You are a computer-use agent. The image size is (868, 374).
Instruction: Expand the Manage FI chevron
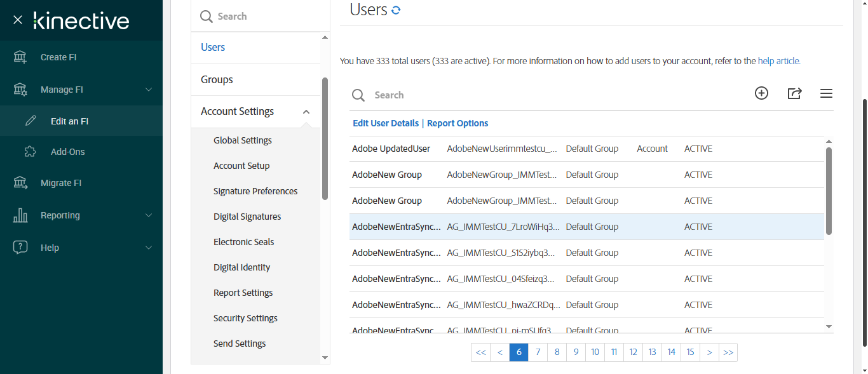pos(149,90)
